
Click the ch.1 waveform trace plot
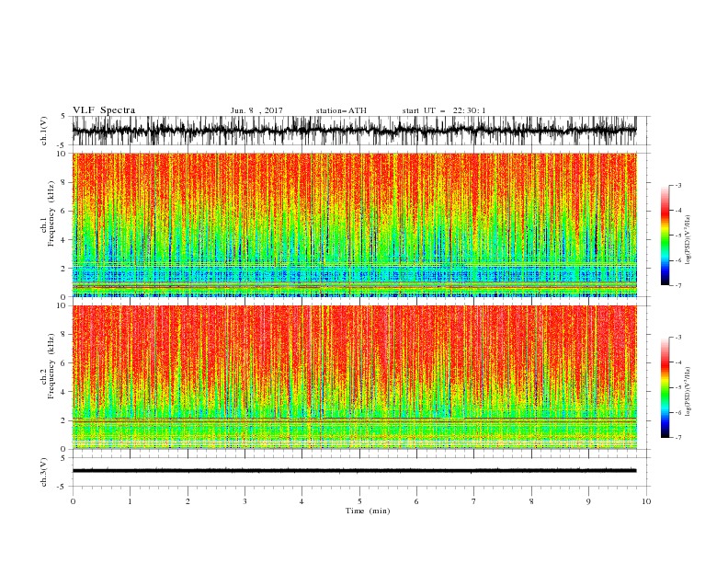click(354, 131)
